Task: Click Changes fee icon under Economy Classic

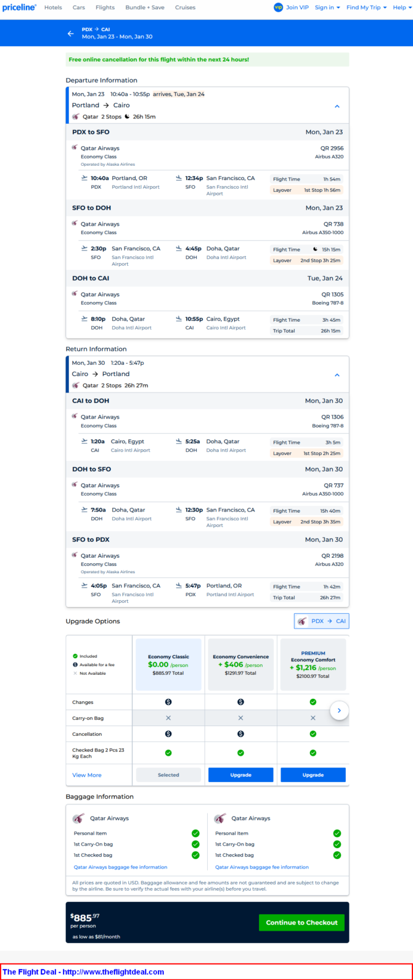Action: click(x=168, y=702)
